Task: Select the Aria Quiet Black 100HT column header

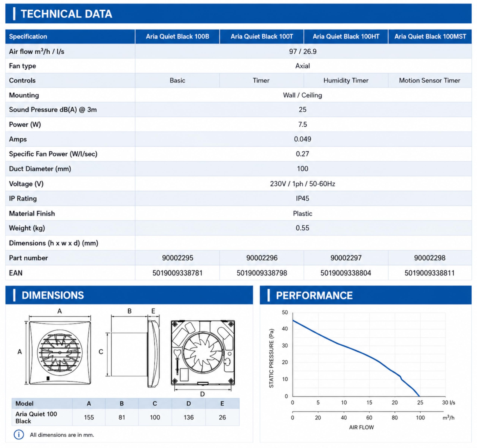Action: pyautogui.click(x=346, y=36)
